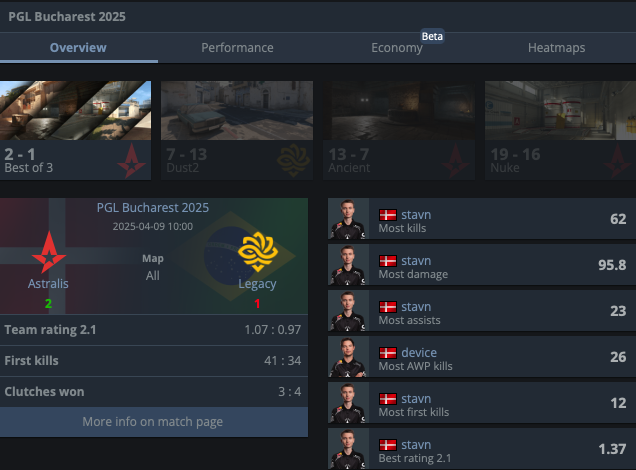Switch to the Performance tab

tap(237, 48)
